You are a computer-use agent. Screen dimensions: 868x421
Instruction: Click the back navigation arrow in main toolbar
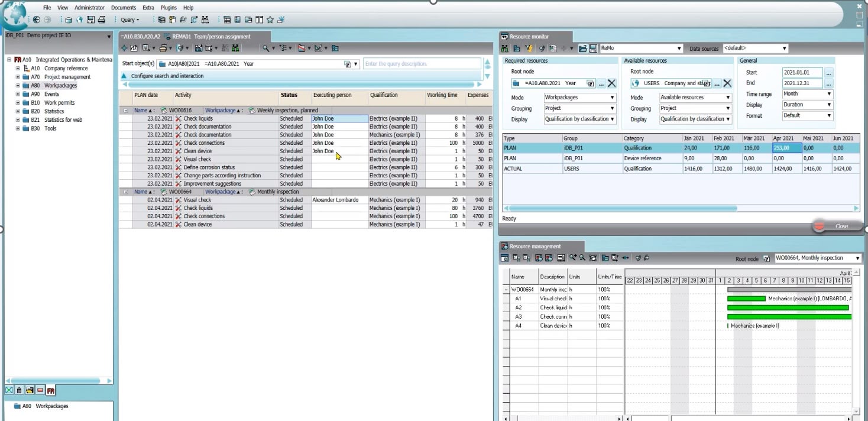click(37, 20)
